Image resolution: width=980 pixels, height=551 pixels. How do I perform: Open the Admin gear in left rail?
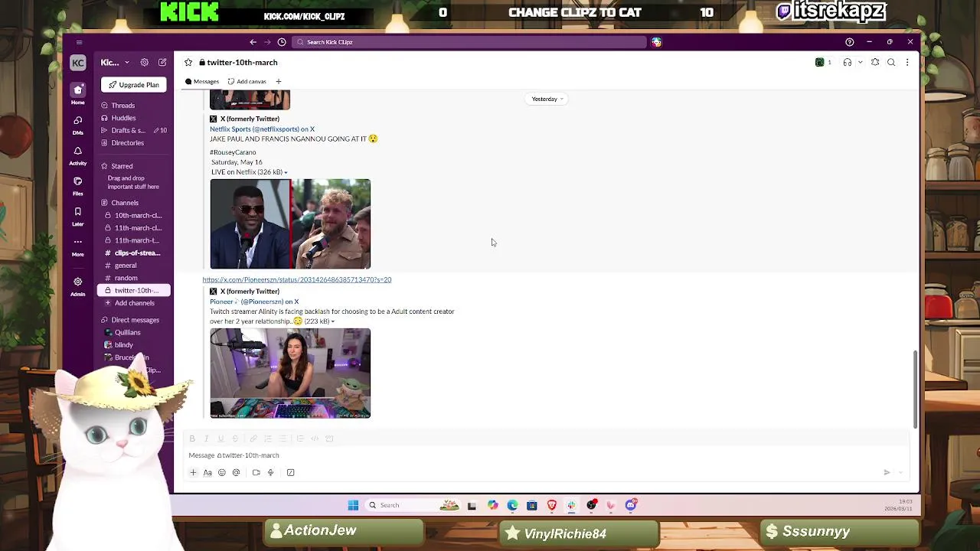click(77, 282)
